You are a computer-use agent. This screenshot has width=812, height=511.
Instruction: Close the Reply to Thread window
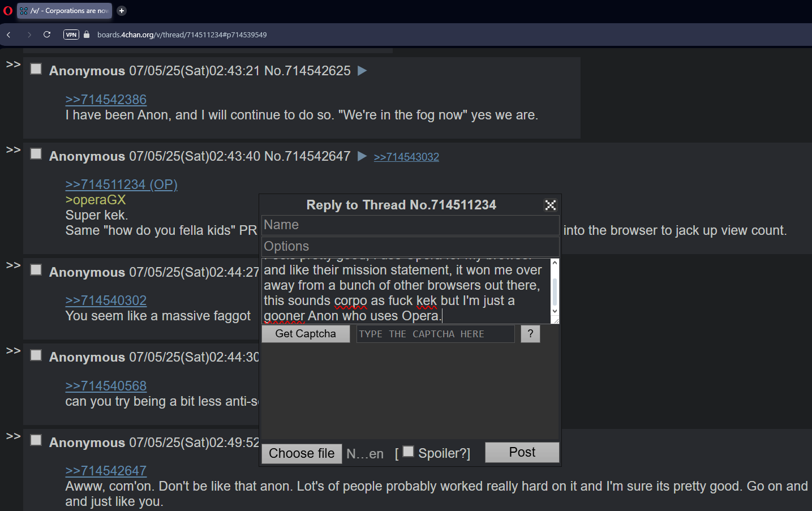coord(551,205)
